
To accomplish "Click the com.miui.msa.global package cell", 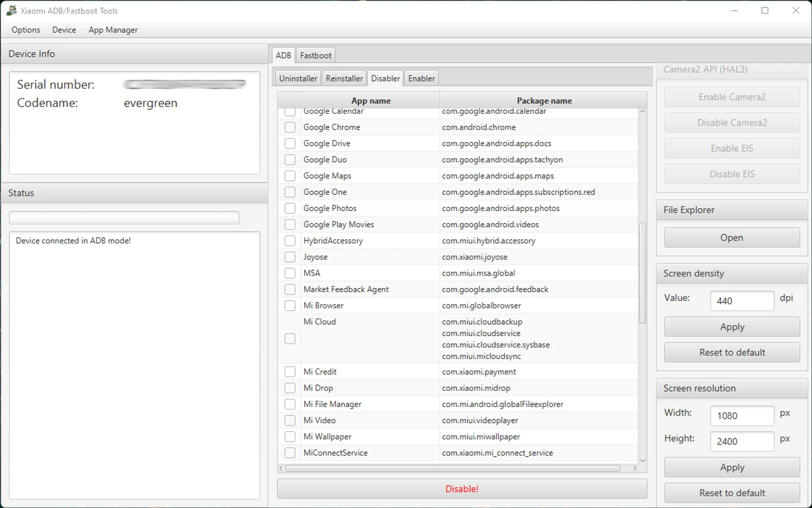I will pyautogui.click(x=538, y=273).
